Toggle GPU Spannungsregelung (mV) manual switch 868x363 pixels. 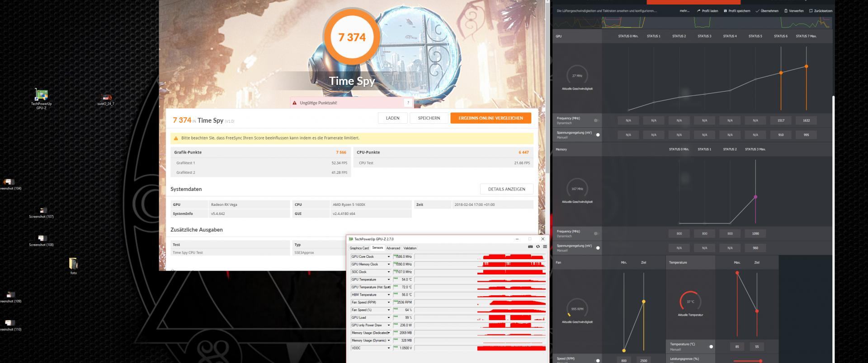(x=597, y=135)
